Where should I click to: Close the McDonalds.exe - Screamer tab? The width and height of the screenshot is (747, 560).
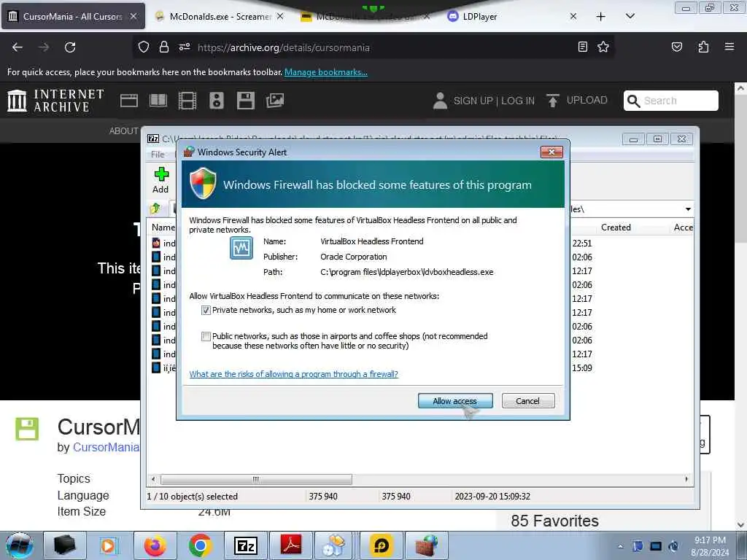(280, 16)
